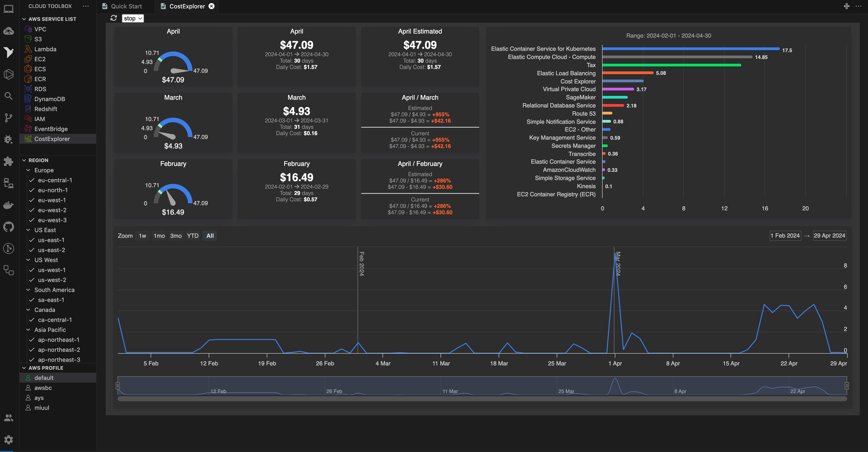The width and height of the screenshot is (868, 452).
Task: Open the Extensions view
Action: coord(8,161)
